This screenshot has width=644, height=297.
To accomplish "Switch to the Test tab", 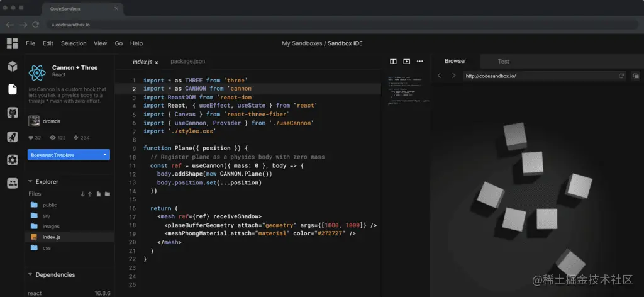I will [x=504, y=61].
